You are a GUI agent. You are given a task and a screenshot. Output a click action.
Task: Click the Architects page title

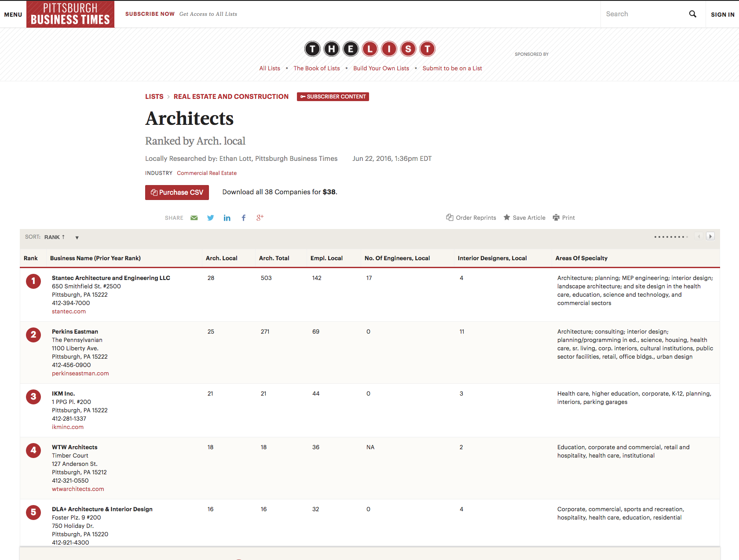tap(190, 118)
